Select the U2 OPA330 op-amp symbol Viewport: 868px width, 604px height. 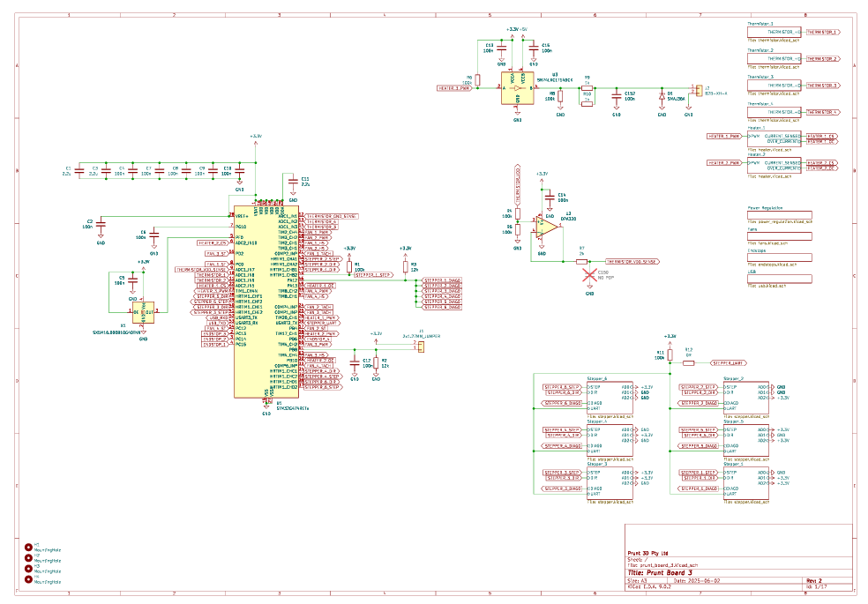546,227
